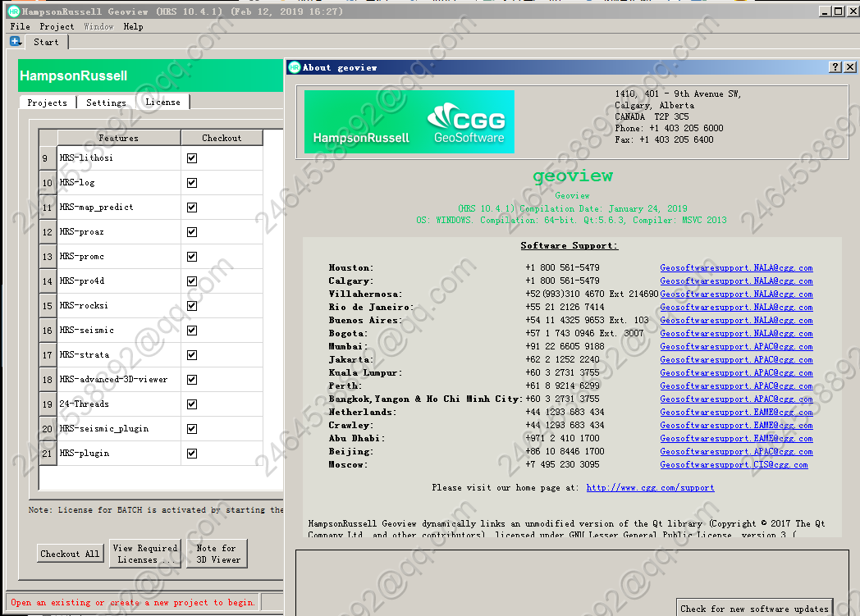Click the plus icon beside Start tab
860x616 pixels.
16,41
